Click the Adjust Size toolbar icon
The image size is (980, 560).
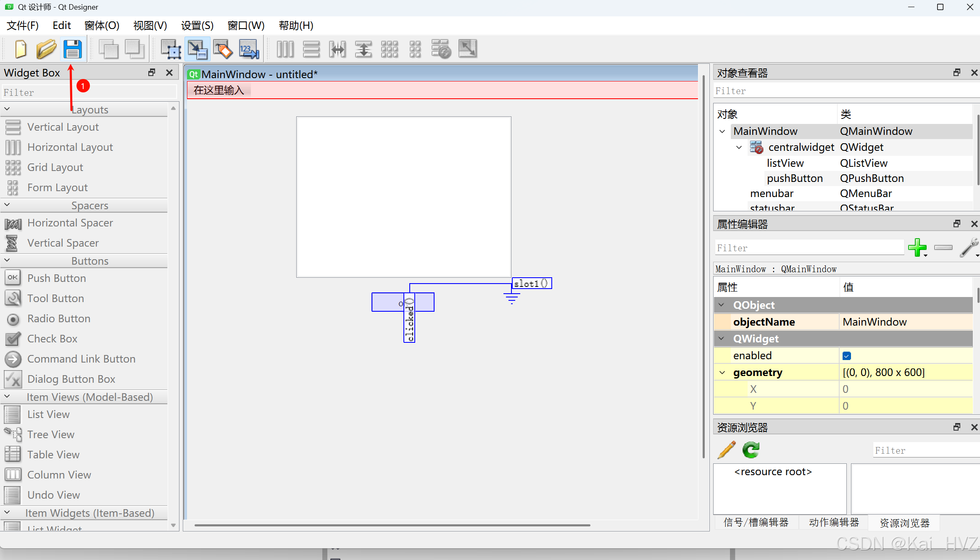pos(468,49)
